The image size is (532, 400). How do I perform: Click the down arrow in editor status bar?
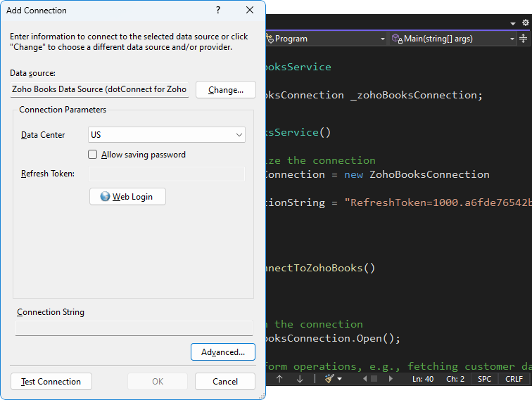300,379
